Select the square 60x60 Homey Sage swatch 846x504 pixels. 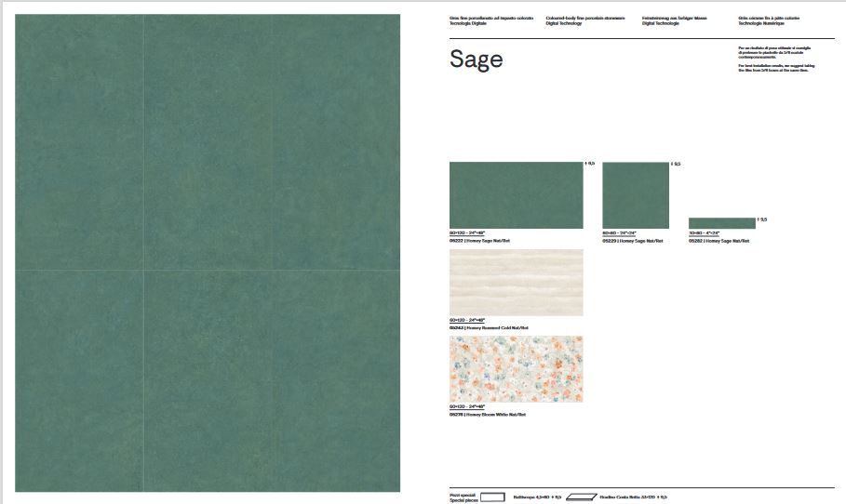(636, 195)
